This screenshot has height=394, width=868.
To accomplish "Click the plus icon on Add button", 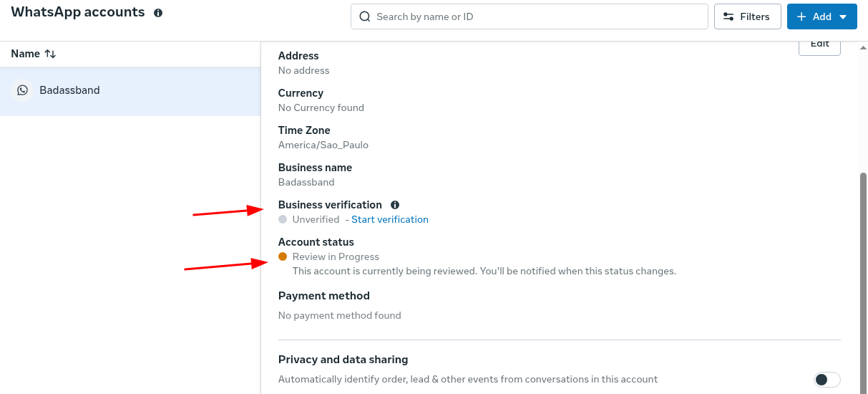I will (801, 16).
